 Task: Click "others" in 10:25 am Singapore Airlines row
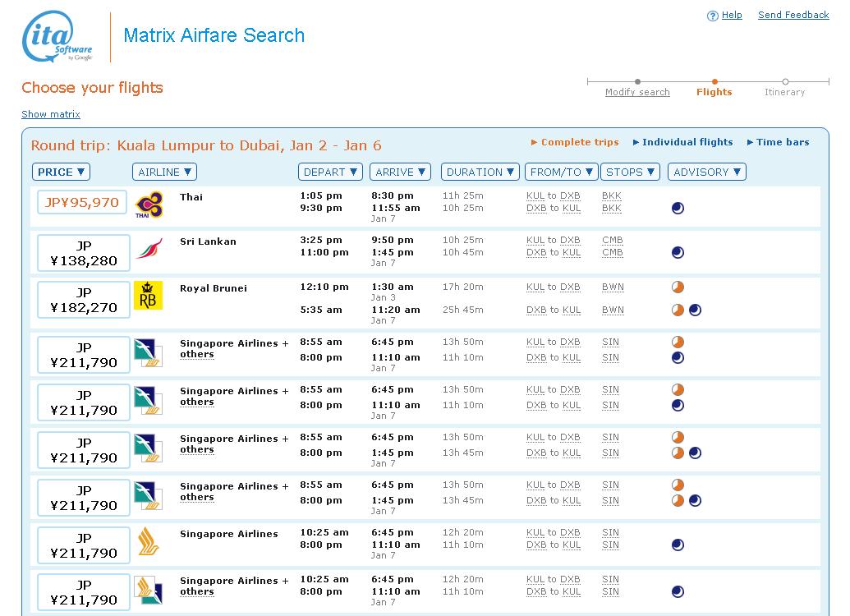[197, 591]
